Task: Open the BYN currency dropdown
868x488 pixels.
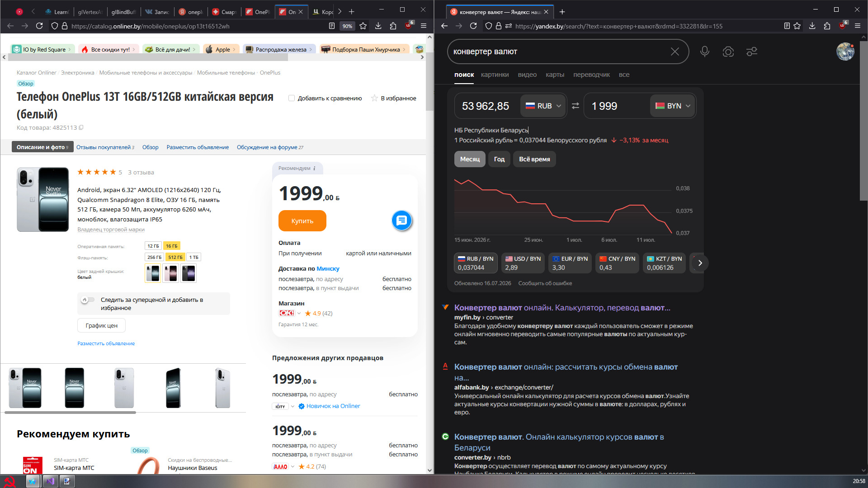Action: tap(673, 106)
